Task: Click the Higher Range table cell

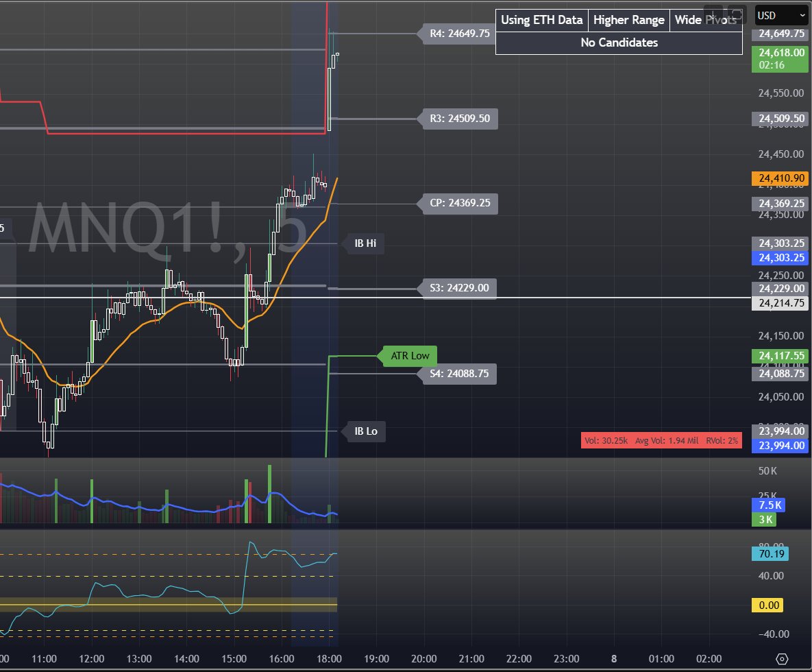Action: pyautogui.click(x=628, y=20)
